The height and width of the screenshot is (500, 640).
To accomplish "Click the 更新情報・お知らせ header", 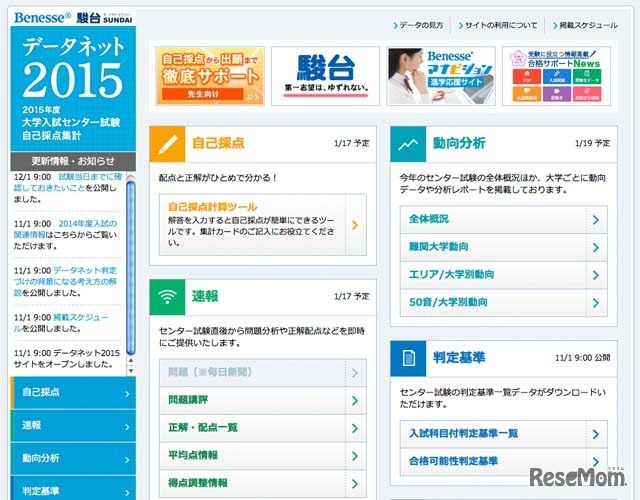I will click(73, 161).
